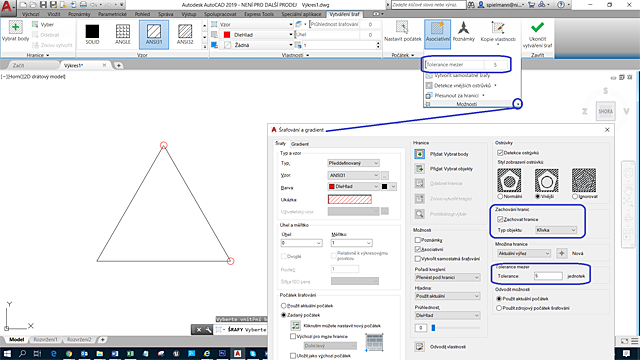Enable the Poznámky checkbox in Možnosti
Image resolution: width=640 pixels, height=360 pixels.
pos(418,240)
